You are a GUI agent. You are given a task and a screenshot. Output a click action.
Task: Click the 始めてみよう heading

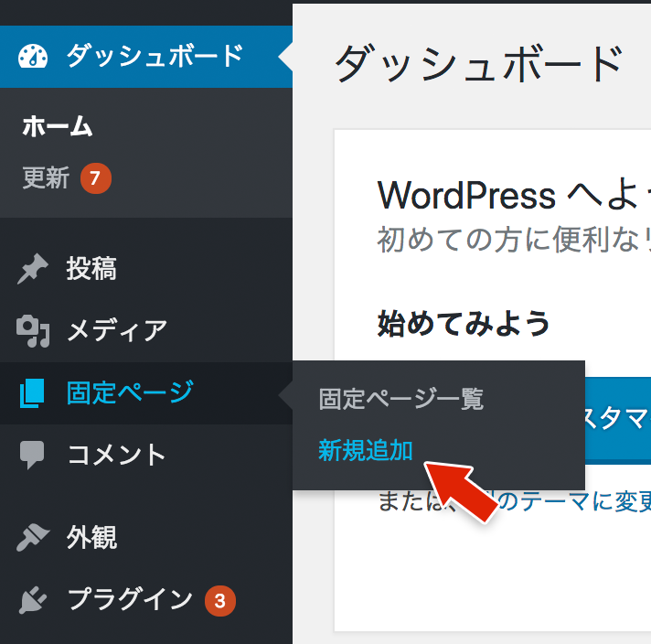[x=464, y=323]
